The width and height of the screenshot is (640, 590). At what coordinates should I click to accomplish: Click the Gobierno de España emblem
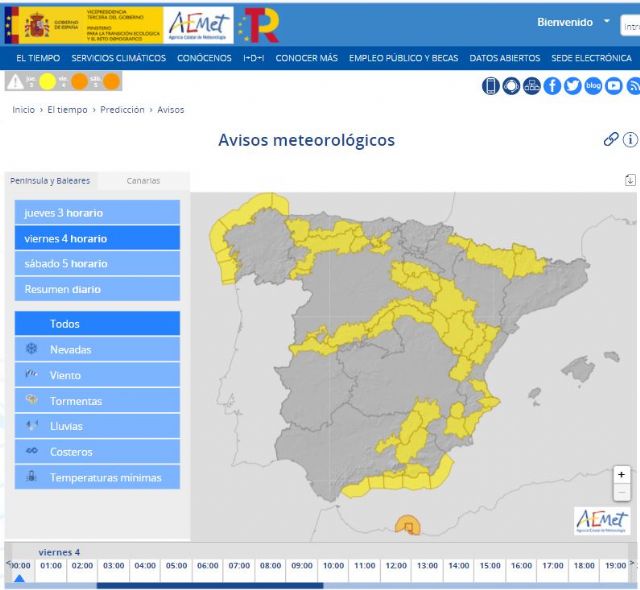click(36, 25)
